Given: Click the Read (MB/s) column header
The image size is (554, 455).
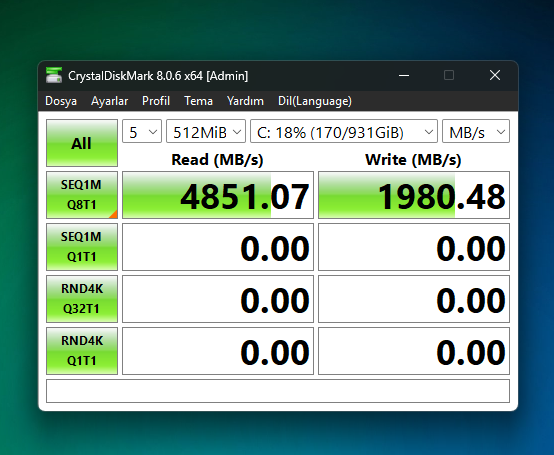Looking at the screenshot, I should (x=217, y=160).
